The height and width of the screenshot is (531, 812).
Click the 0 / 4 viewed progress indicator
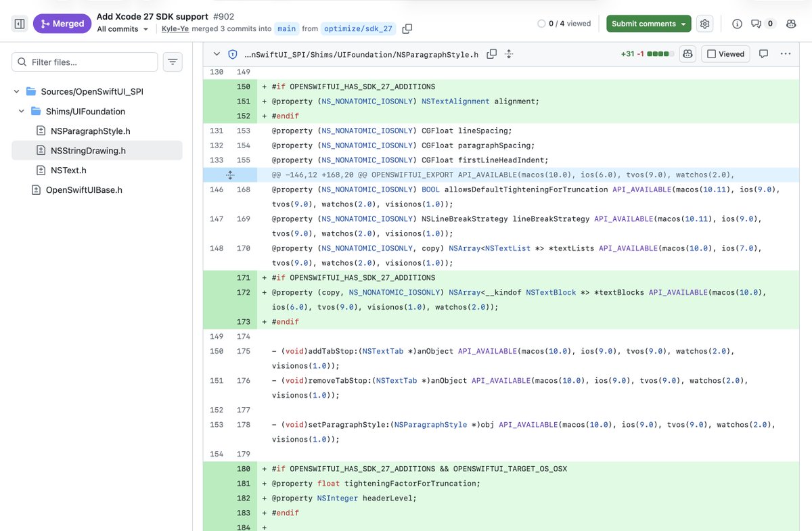coord(564,24)
